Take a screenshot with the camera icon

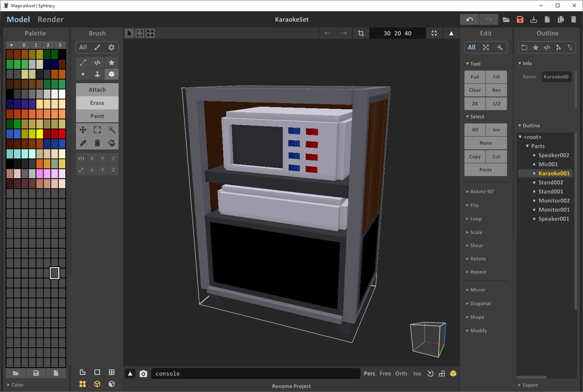click(x=143, y=373)
